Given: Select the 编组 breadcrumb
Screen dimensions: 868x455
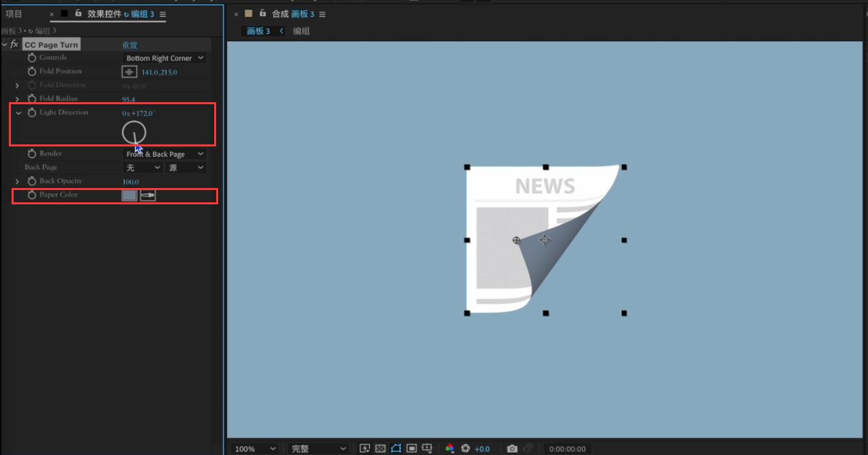Looking at the screenshot, I should pos(301,31).
